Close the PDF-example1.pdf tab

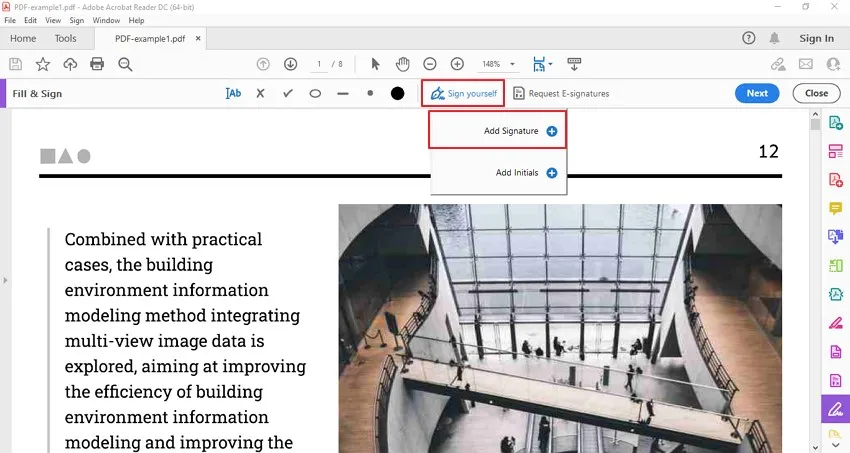[198, 38]
